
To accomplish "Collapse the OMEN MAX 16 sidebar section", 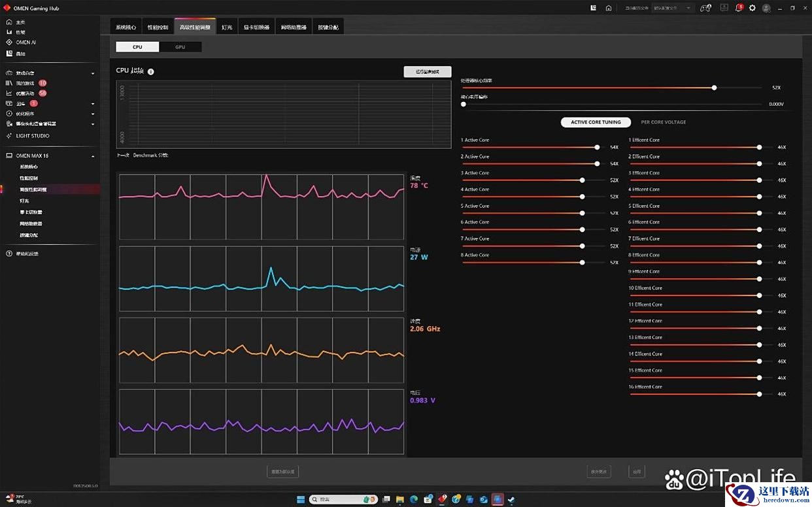I will 93,156.
